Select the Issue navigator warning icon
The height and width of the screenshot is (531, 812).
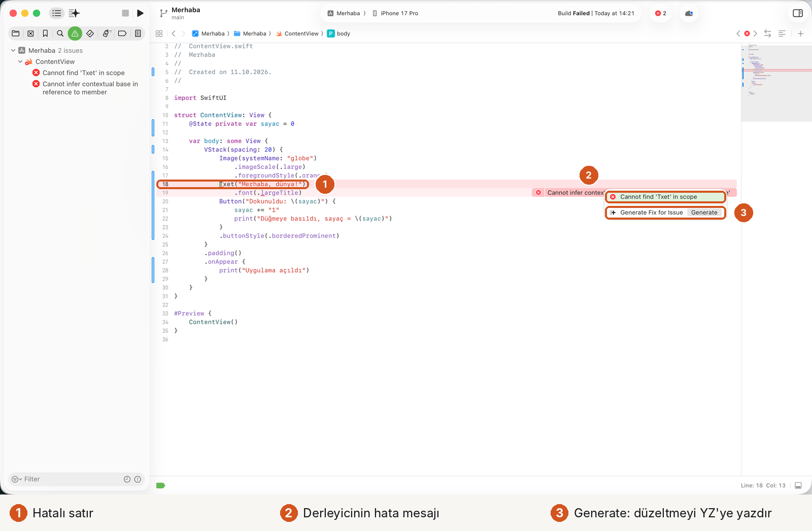coord(75,33)
